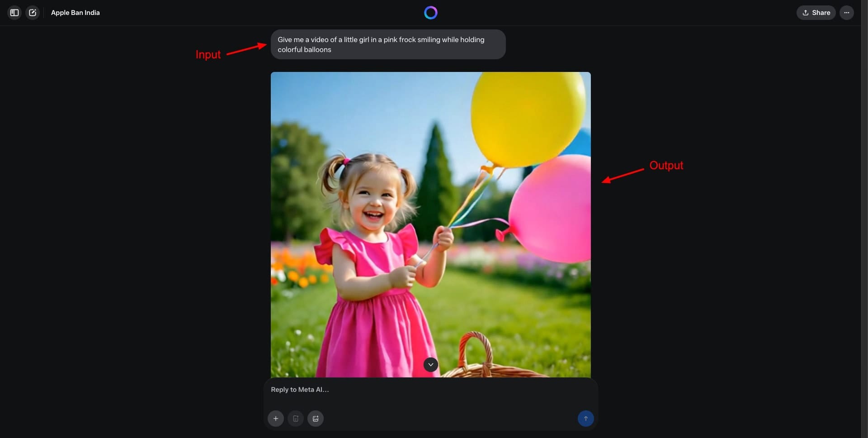Select the pink frock prompt message bubble
This screenshot has height=438, width=868.
click(x=387, y=44)
